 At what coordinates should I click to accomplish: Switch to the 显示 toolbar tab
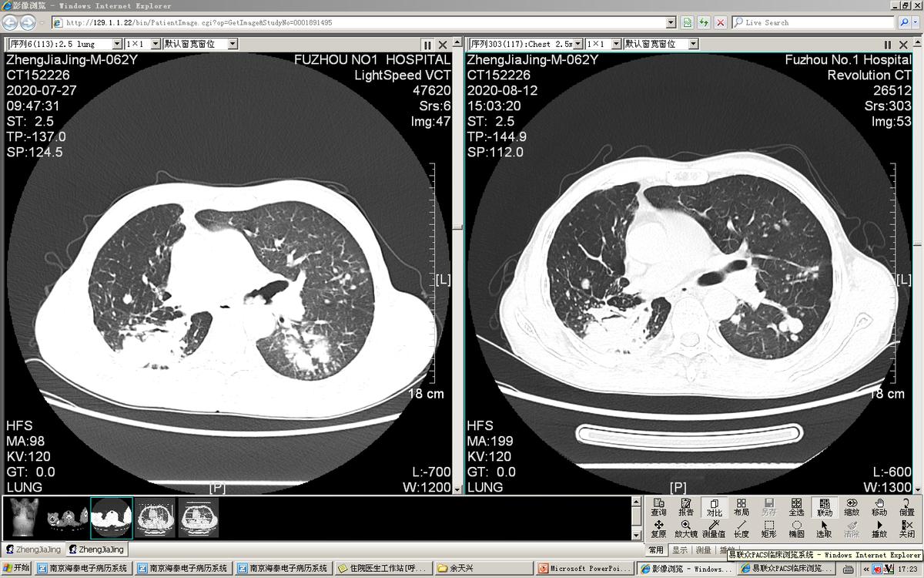pyautogui.click(x=680, y=550)
